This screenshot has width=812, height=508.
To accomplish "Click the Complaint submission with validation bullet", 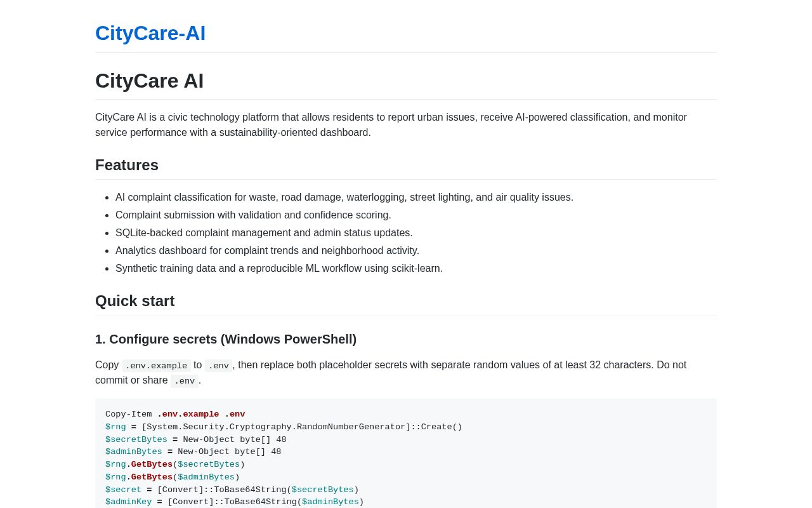I will coord(253,215).
